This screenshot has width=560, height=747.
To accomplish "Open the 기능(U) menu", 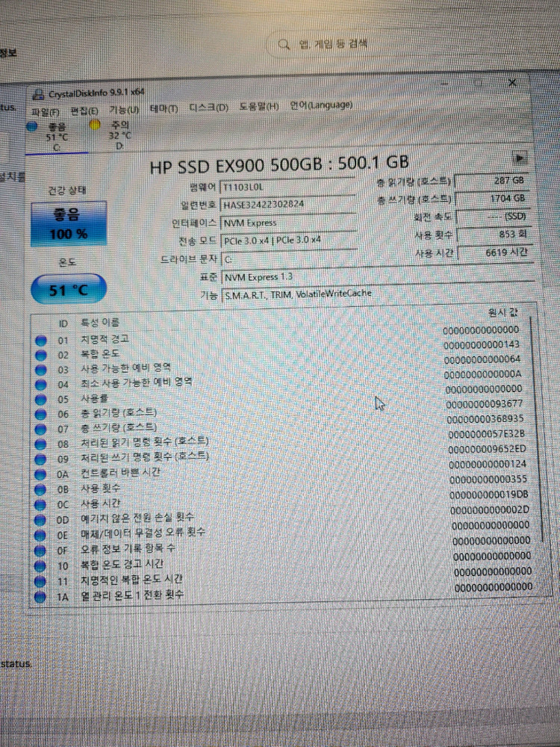I will (x=124, y=110).
